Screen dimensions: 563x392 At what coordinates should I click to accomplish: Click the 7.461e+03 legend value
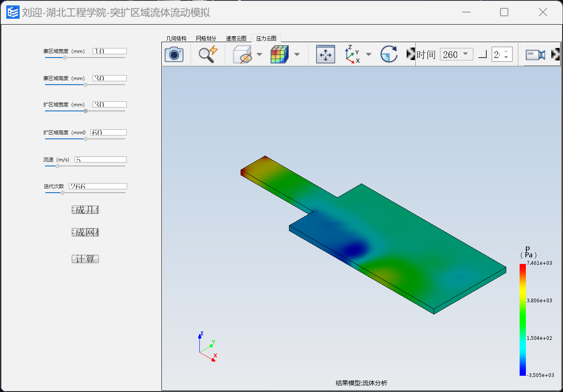pyautogui.click(x=539, y=263)
